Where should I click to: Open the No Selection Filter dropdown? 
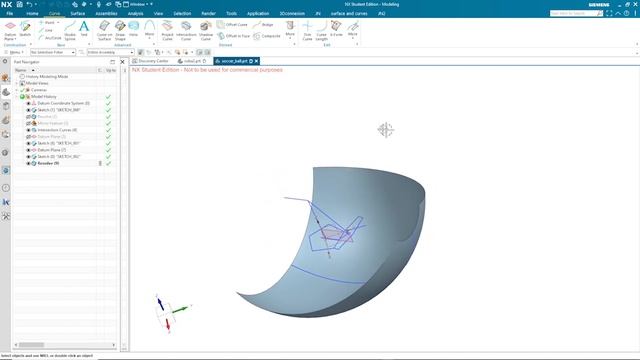[x=53, y=52]
